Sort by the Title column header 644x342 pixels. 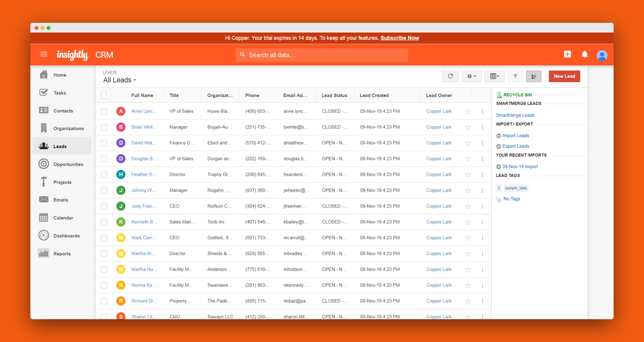174,95
